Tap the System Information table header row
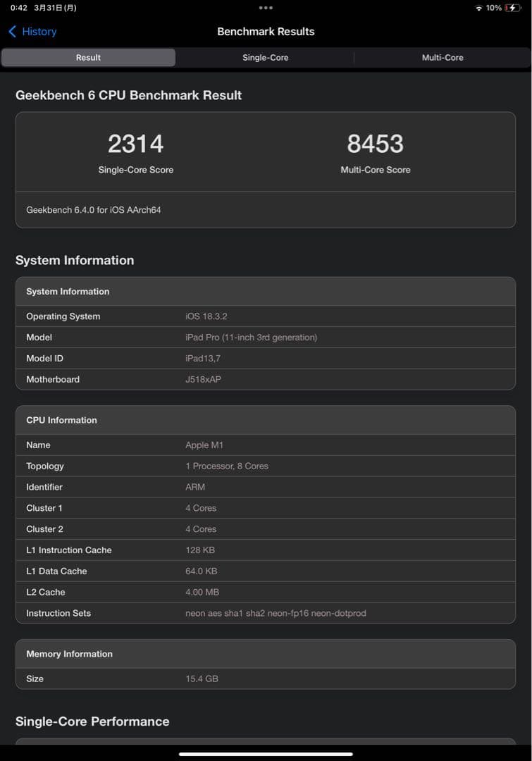 [266, 291]
